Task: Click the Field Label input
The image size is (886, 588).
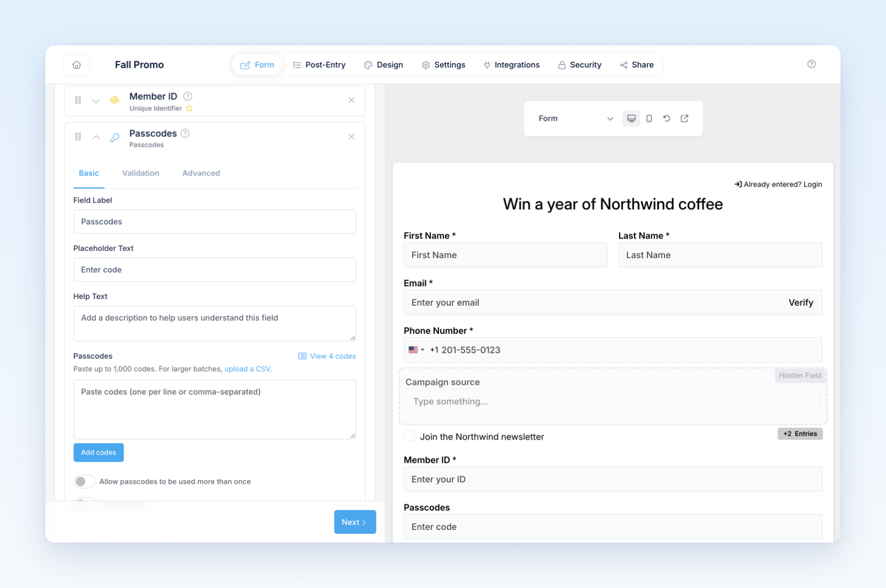Action: [x=215, y=221]
